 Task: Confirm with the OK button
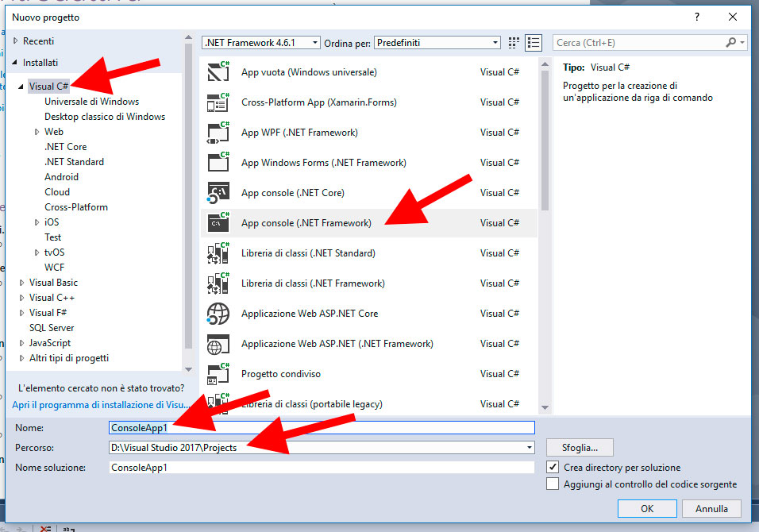(647, 508)
